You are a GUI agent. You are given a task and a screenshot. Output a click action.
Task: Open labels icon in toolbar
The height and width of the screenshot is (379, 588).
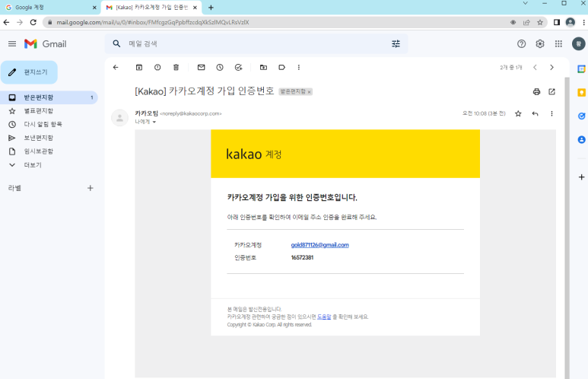coord(281,68)
